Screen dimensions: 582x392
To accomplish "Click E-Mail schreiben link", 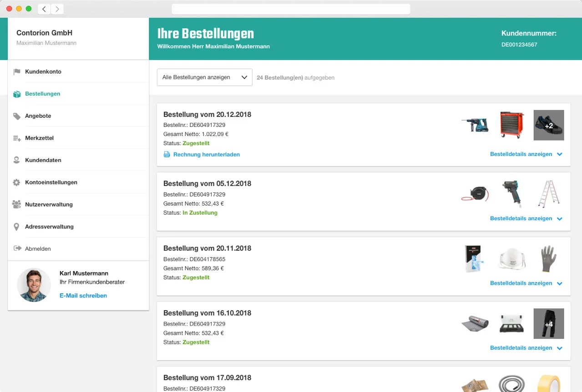I will coord(83,296).
